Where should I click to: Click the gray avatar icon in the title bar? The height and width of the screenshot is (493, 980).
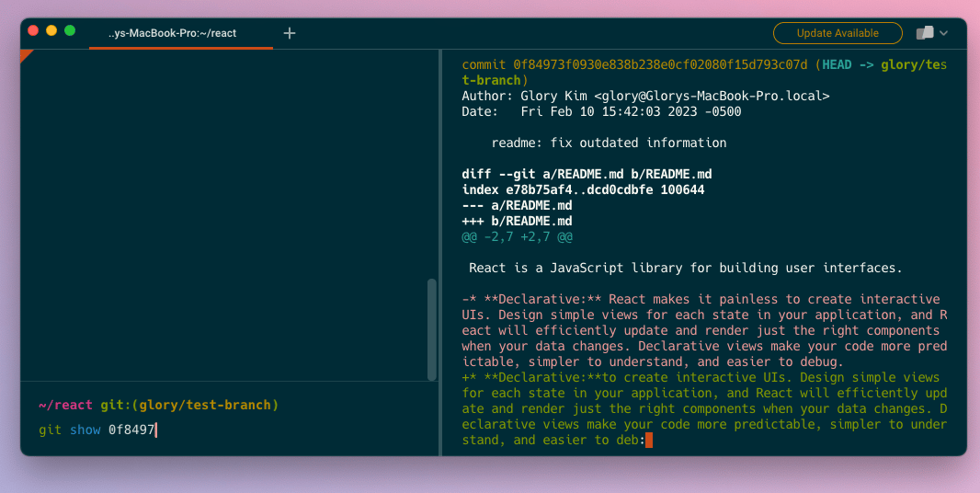click(924, 33)
